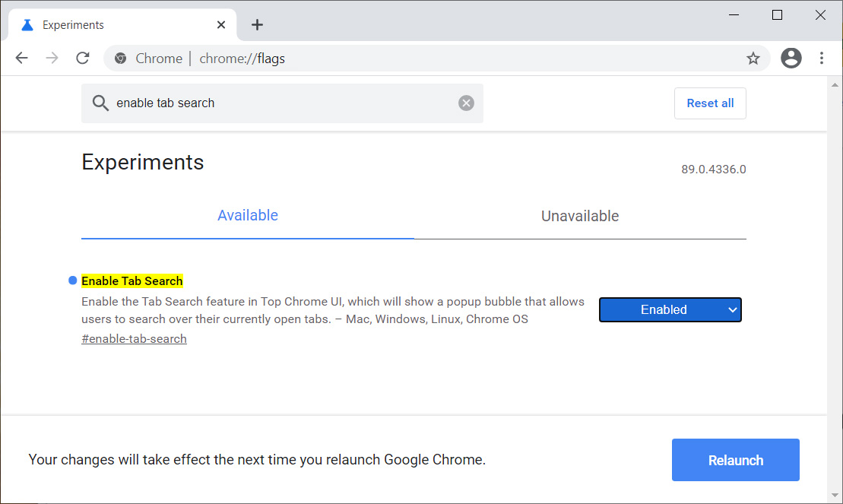Screen dimensions: 843x504
Task: Open Chrome's three-dot menu
Action: [822, 58]
